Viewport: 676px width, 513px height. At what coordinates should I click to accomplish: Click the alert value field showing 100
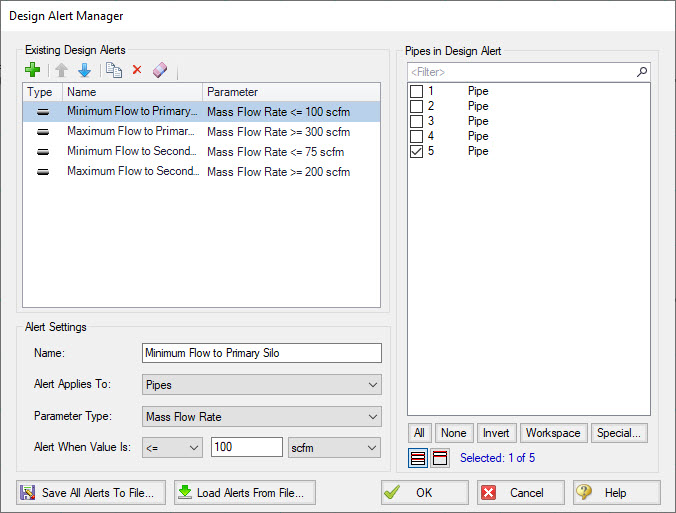pyautogui.click(x=247, y=447)
